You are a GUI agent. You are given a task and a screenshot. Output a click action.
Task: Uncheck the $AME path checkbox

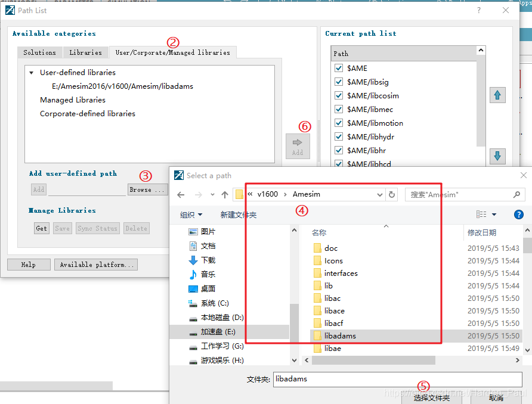tap(339, 68)
